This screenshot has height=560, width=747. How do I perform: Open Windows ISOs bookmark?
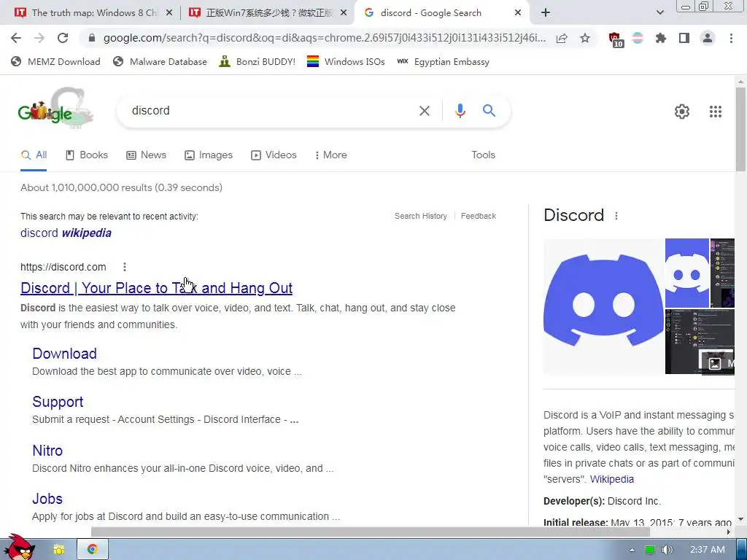tap(346, 61)
